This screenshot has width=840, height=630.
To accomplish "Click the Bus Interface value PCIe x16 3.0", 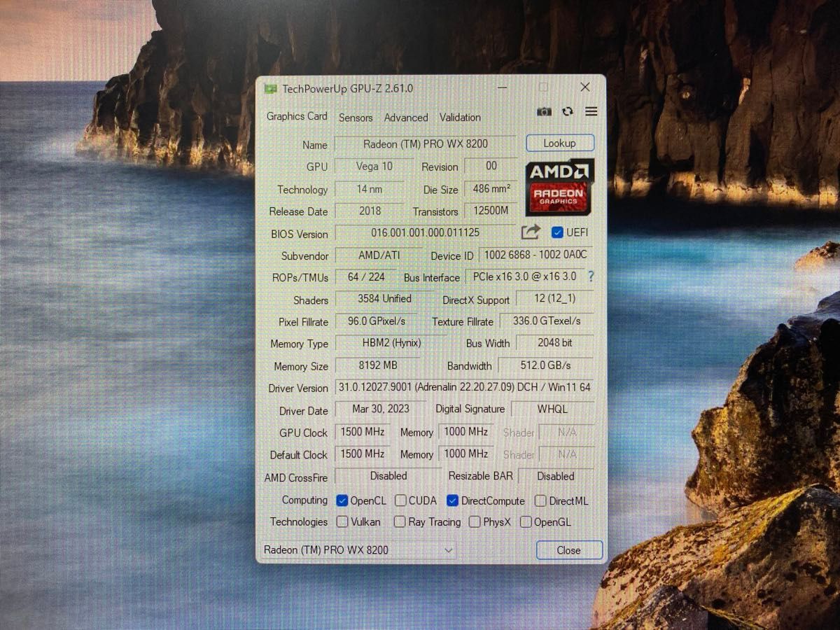I will [525, 276].
